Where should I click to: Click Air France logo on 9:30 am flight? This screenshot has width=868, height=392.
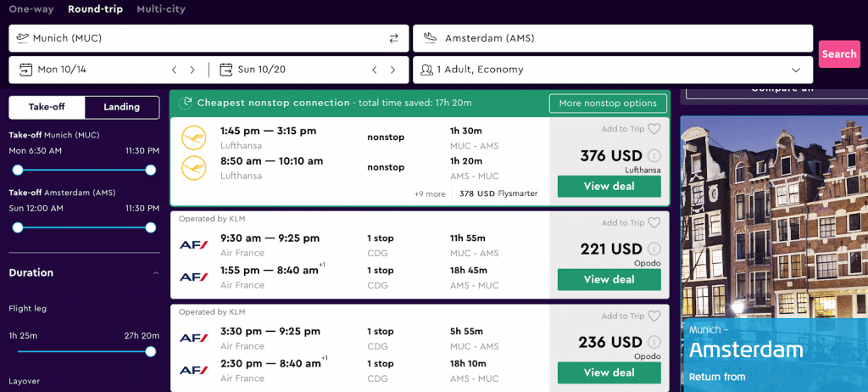click(194, 244)
